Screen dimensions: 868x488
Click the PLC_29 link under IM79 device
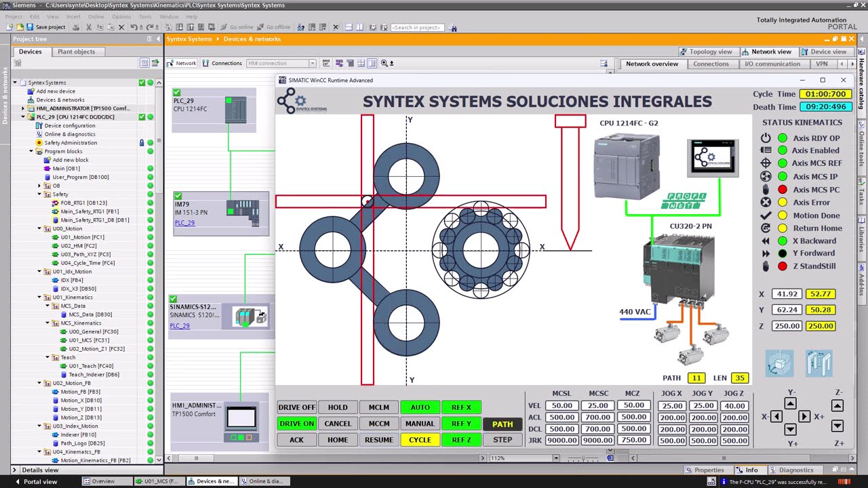pos(184,222)
